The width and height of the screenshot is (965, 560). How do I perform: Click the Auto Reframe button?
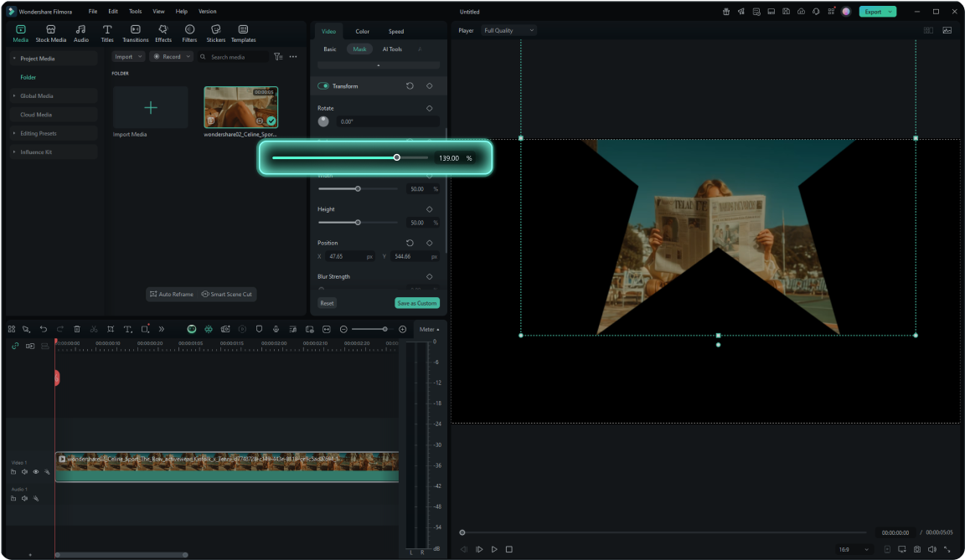(x=172, y=295)
